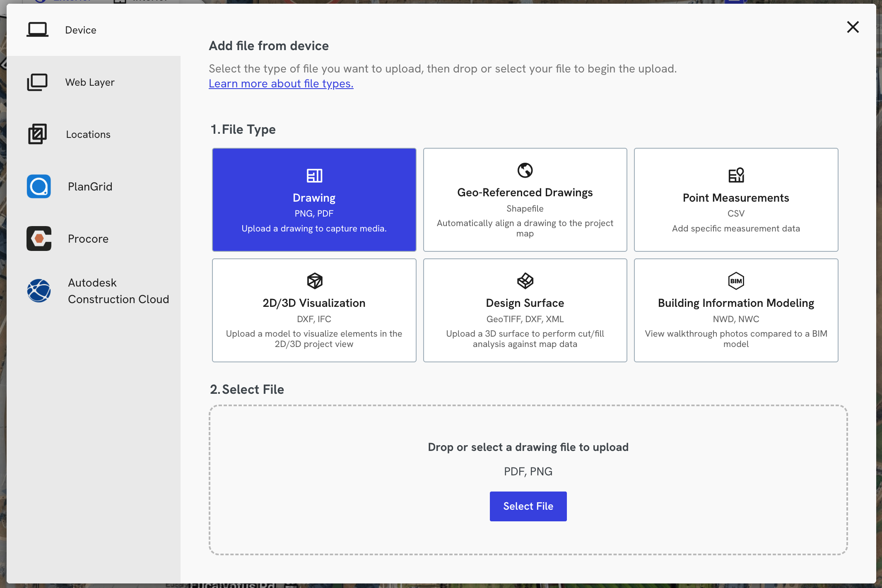Click the Procore logo icon
The image size is (882, 588).
[x=39, y=239]
